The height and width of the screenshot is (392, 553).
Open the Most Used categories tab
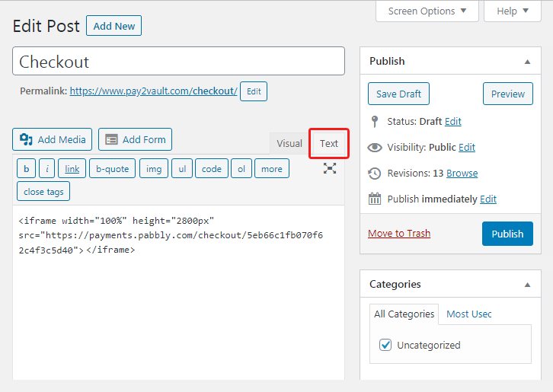(x=469, y=314)
